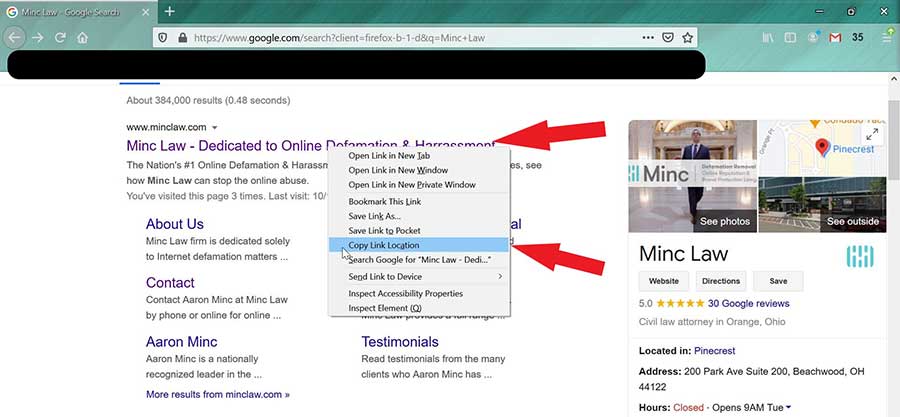Viewport: 900px width, 417px height.
Task: Open Firefox hamburger menu
Action: click(x=887, y=37)
